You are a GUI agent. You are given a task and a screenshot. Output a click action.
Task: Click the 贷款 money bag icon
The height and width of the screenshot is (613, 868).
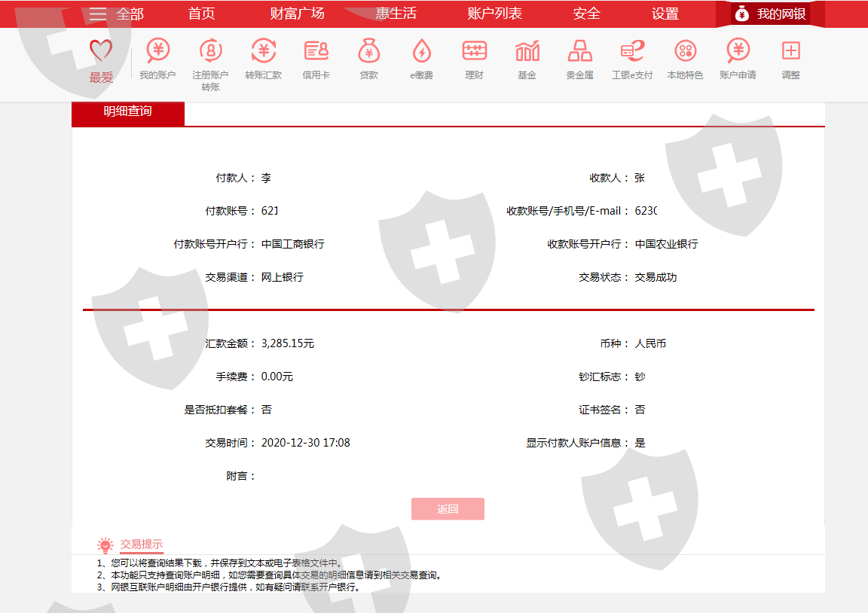[368, 51]
